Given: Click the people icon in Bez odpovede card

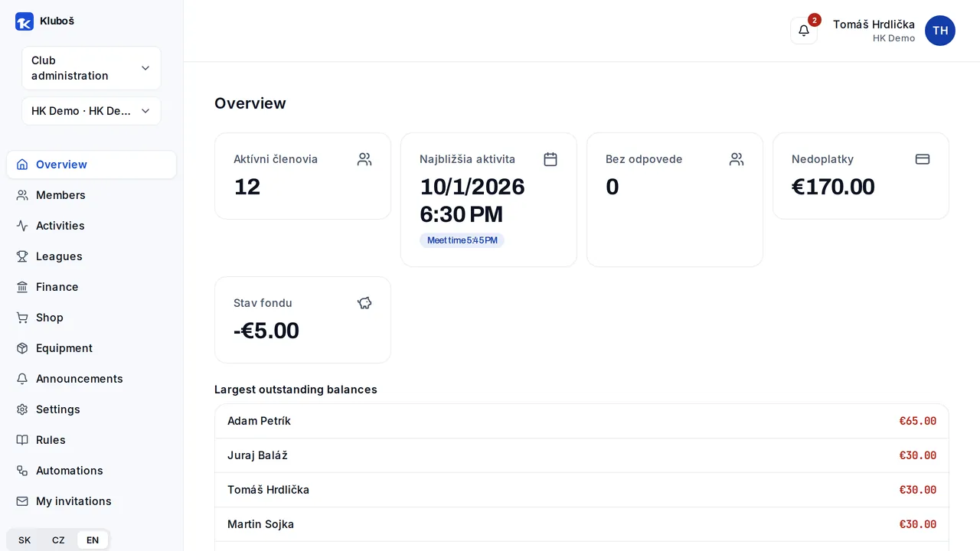Looking at the screenshot, I should coord(737,159).
